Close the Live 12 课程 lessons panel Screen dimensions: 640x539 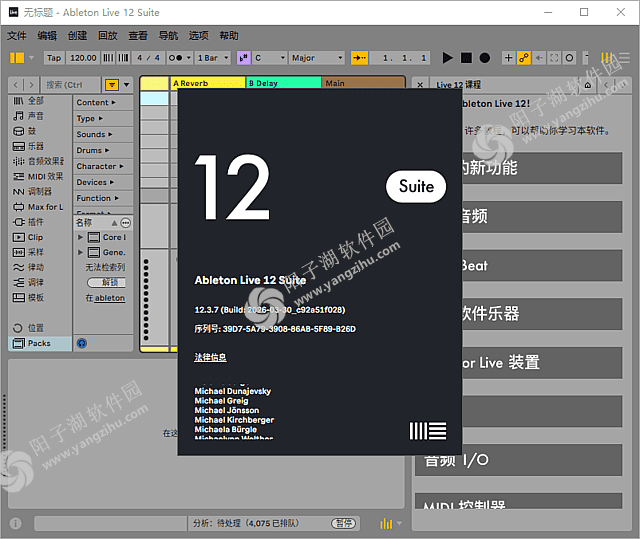tap(420, 85)
